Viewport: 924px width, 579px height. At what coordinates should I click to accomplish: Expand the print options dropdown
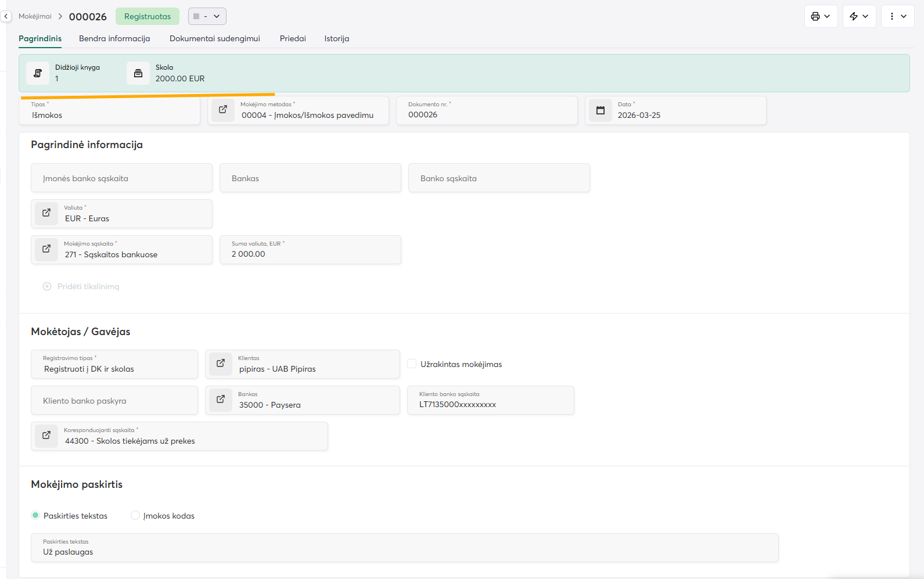(x=821, y=16)
